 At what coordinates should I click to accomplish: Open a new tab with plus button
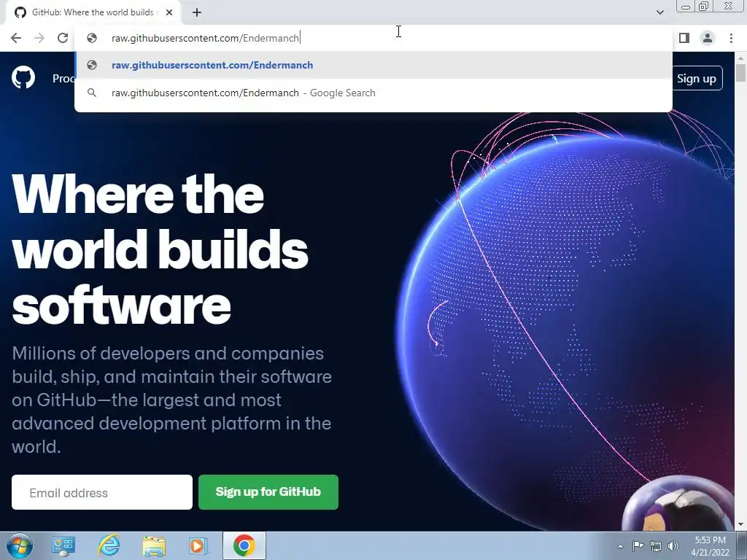click(197, 13)
